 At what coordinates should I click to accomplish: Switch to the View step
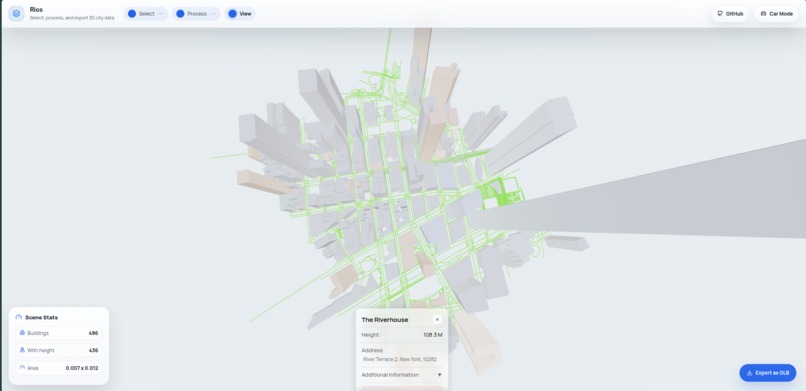240,14
